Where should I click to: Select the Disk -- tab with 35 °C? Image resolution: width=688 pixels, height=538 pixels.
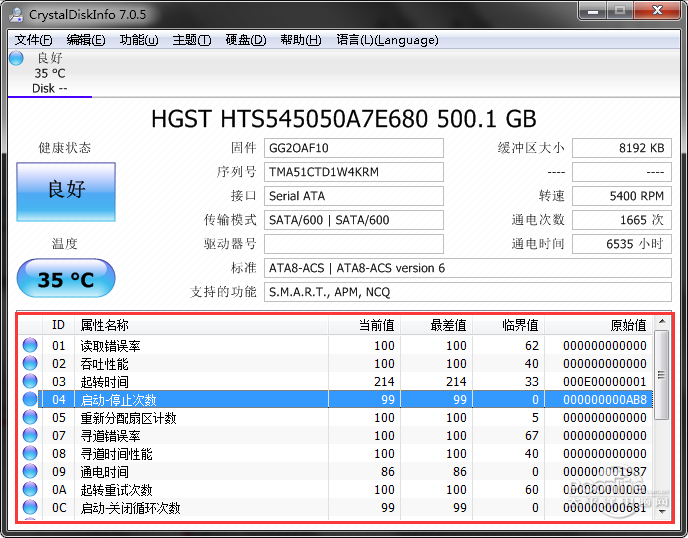click(x=50, y=73)
